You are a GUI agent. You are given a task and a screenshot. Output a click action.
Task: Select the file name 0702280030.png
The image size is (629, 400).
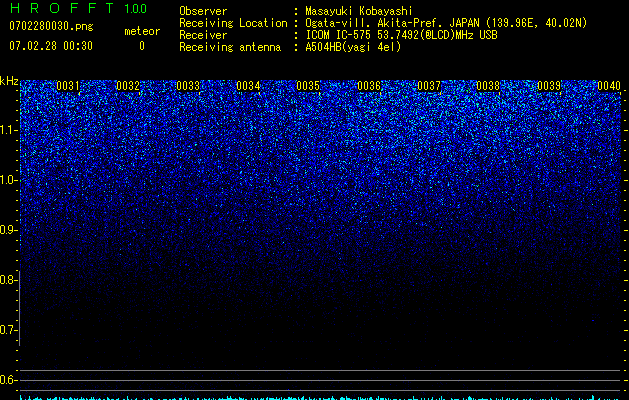51,26
